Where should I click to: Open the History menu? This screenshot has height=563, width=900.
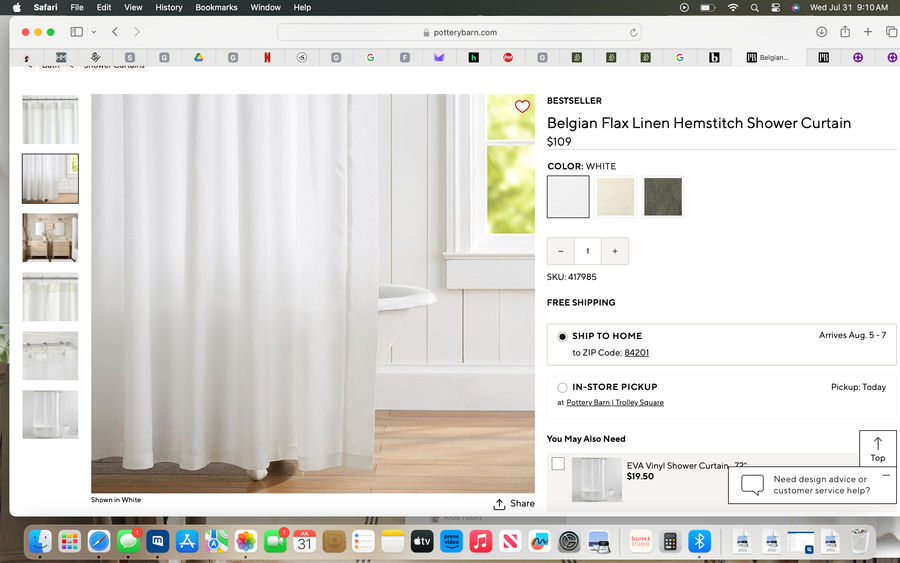click(169, 7)
